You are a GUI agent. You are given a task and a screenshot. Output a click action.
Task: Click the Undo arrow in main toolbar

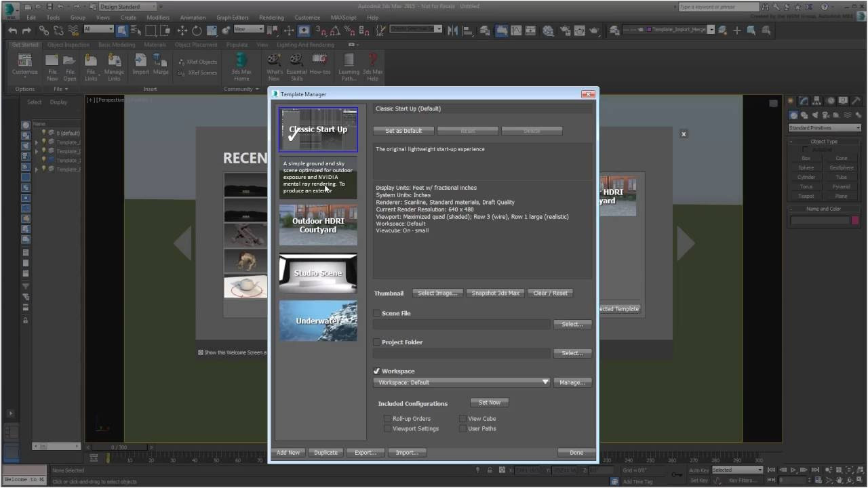pyautogui.click(x=12, y=30)
